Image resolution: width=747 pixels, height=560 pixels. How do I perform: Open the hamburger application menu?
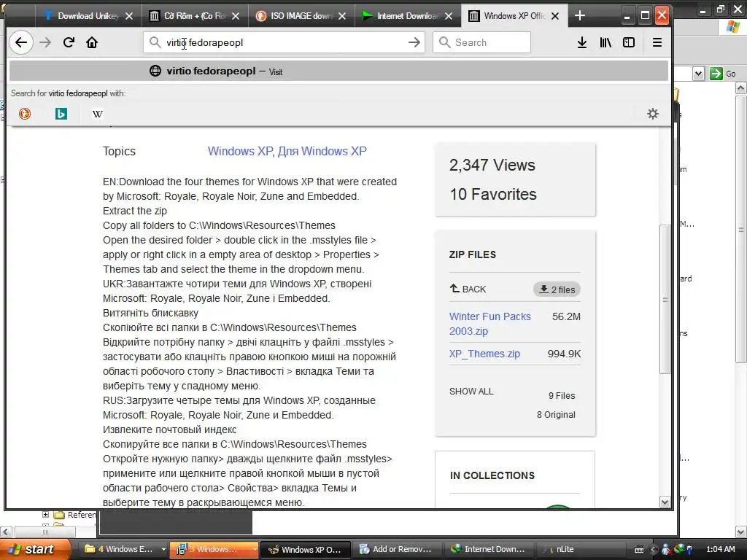click(657, 42)
